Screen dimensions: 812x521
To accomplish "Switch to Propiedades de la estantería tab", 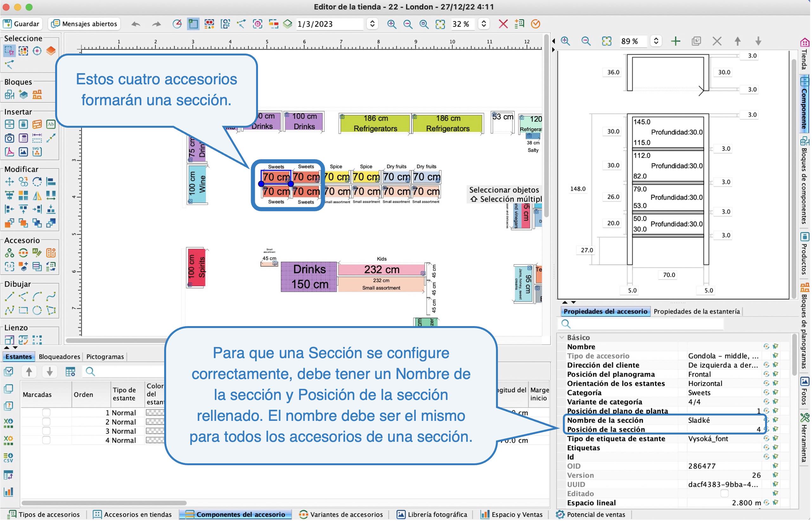I will click(698, 312).
